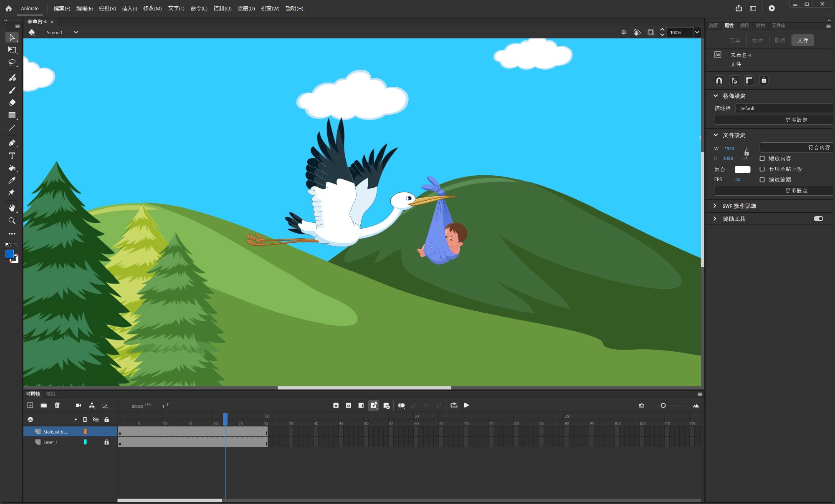The height and width of the screenshot is (504, 835).
Task: Select the Eyedropper tool
Action: pos(12,180)
